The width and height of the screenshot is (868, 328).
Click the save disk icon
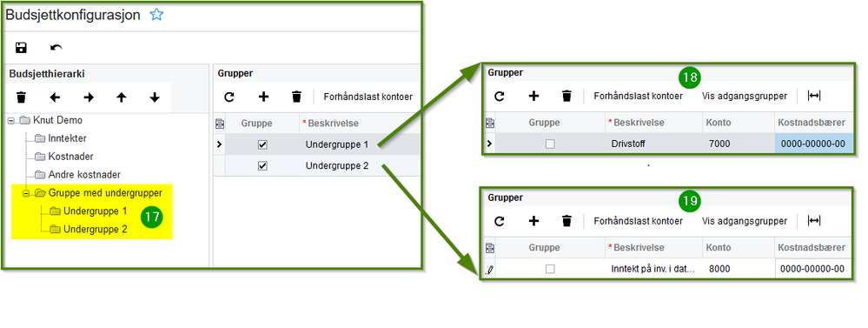click(22, 48)
